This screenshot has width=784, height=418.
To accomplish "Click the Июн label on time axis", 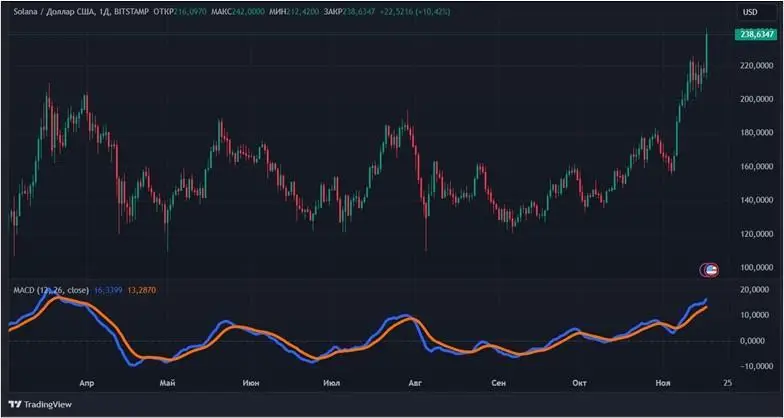I will (x=251, y=382).
